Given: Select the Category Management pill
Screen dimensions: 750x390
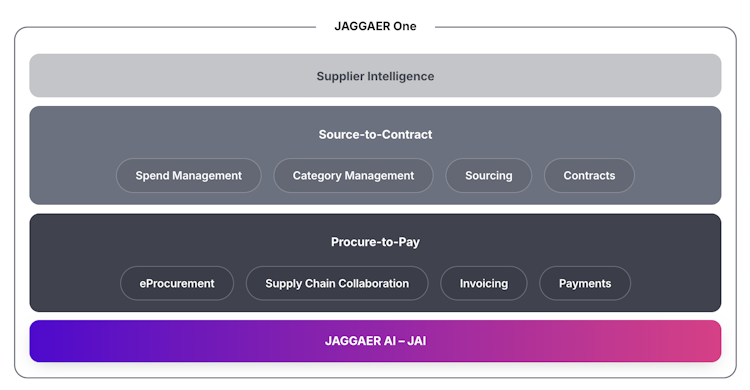Looking at the screenshot, I should (x=353, y=176).
